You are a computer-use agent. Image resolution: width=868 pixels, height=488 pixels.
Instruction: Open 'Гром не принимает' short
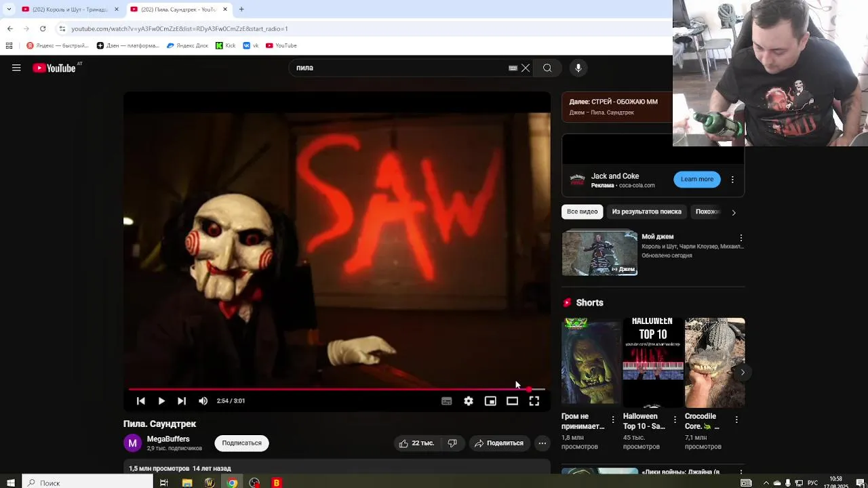[x=591, y=363]
